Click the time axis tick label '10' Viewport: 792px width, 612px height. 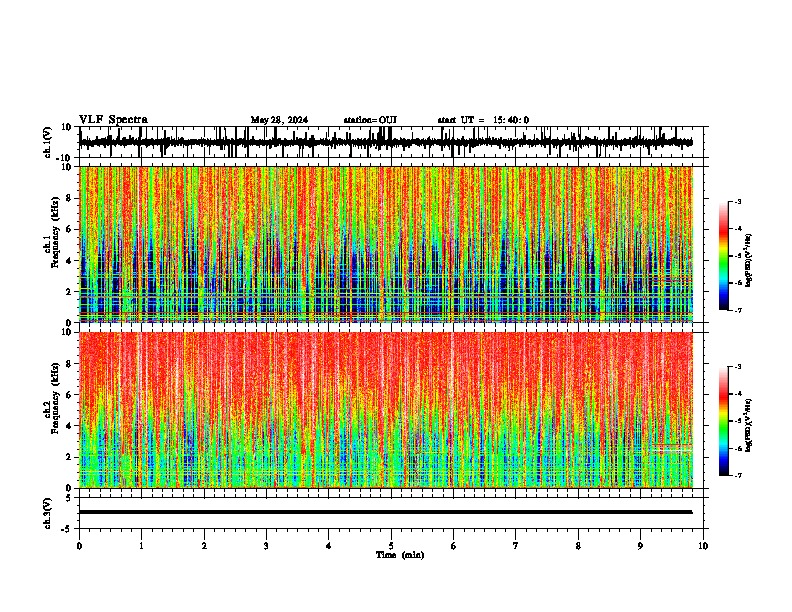[x=703, y=546]
